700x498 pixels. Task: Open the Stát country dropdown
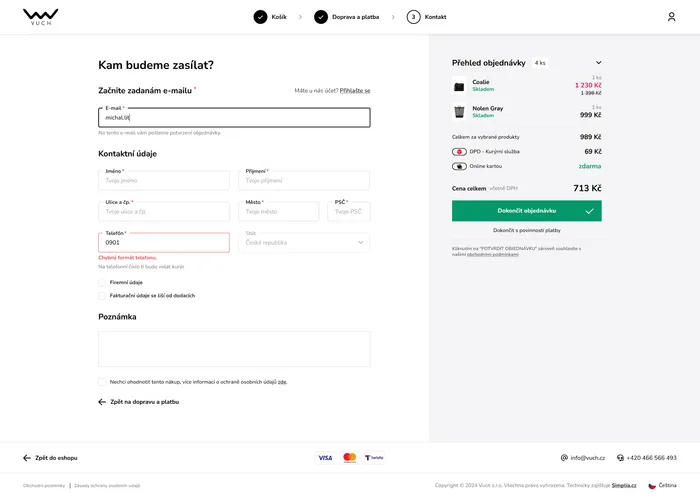(x=304, y=243)
